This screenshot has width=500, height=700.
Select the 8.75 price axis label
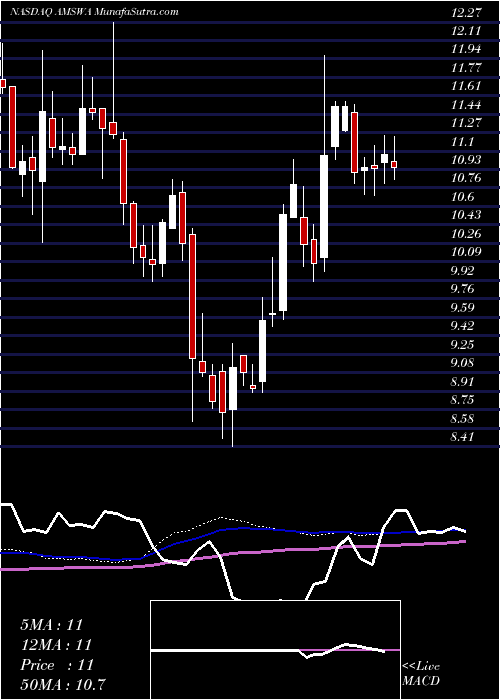tap(462, 400)
